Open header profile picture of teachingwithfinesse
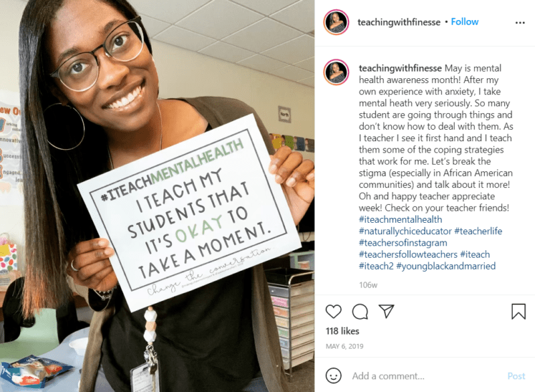535x392 pixels. tap(336, 22)
